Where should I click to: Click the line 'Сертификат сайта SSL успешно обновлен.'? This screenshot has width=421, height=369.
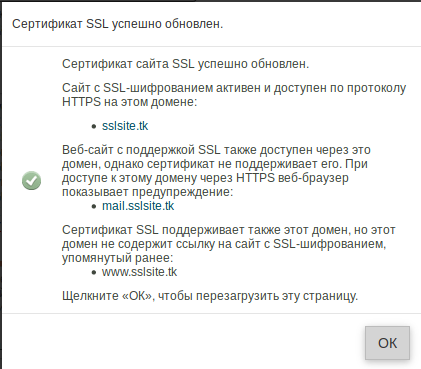coord(185,64)
